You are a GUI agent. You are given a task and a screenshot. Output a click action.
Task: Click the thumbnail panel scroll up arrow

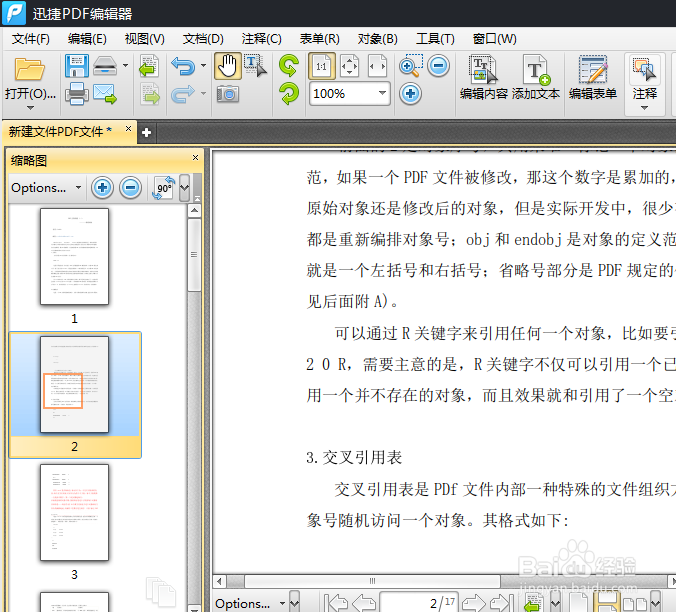click(x=194, y=210)
